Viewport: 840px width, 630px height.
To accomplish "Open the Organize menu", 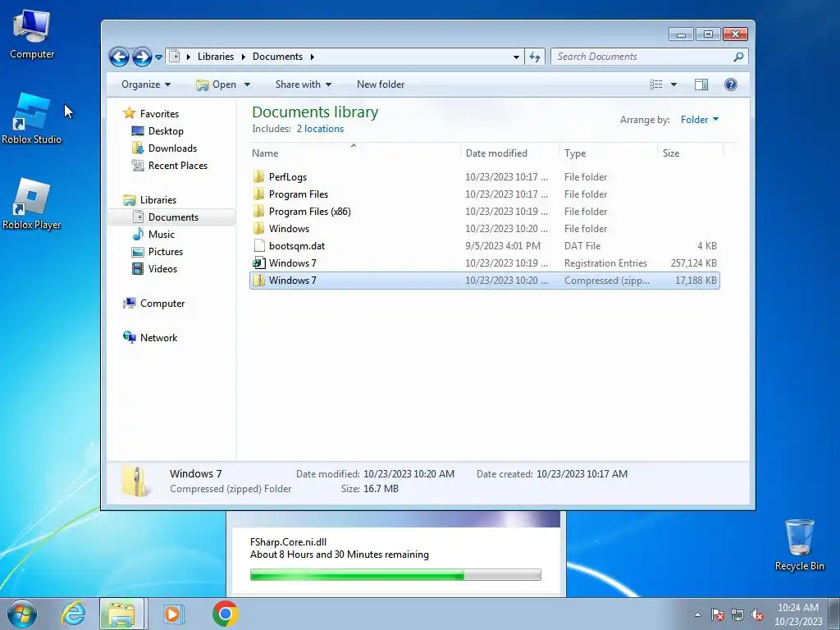I will pos(146,84).
